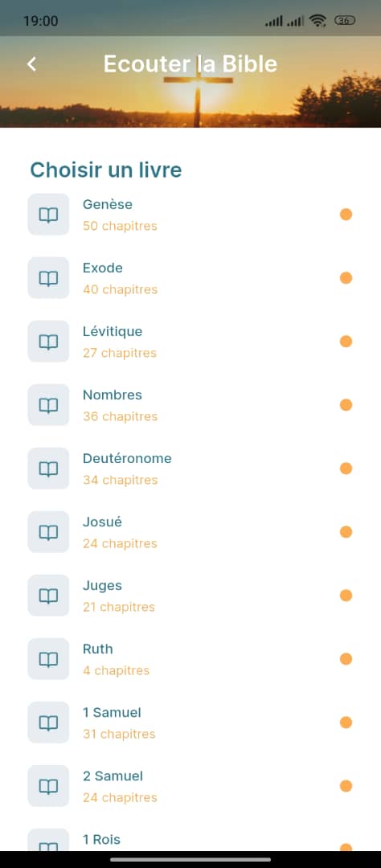Image resolution: width=381 pixels, height=868 pixels.
Task: Click the orange dot on Juges row
Action: [346, 596]
